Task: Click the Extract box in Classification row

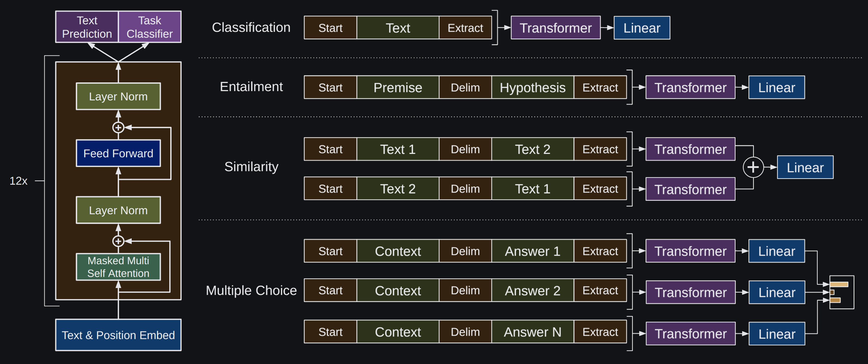Action: pyautogui.click(x=465, y=28)
